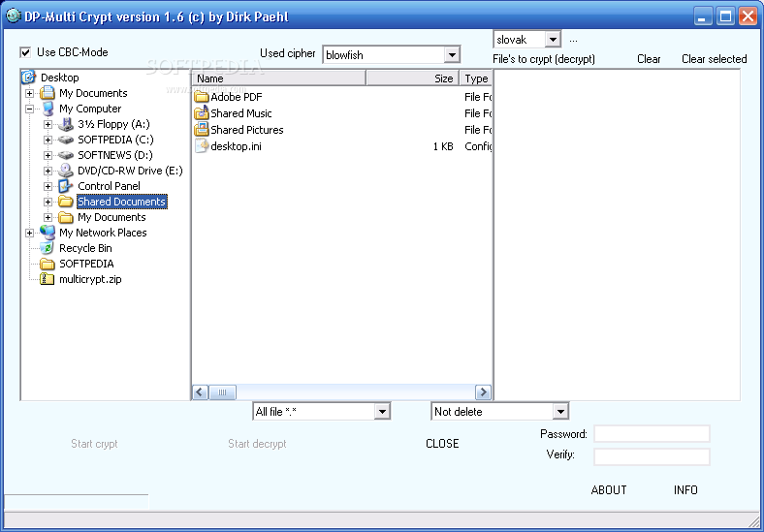Image resolution: width=764 pixels, height=532 pixels.
Task: Select Adobe PDF in the file list
Action: click(x=237, y=97)
